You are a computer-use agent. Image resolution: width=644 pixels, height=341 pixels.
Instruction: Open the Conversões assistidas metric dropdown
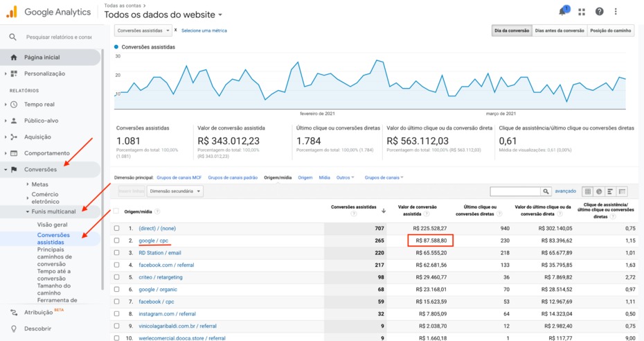(x=143, y=30)
